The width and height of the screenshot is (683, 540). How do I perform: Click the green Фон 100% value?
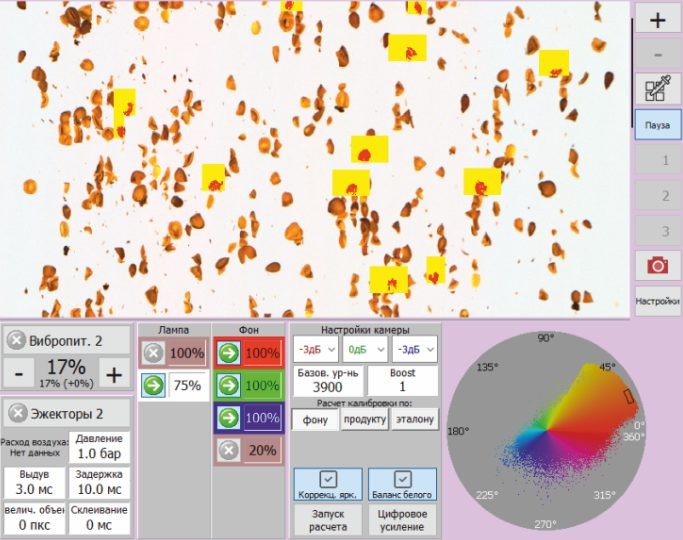[x=263, y=385]
